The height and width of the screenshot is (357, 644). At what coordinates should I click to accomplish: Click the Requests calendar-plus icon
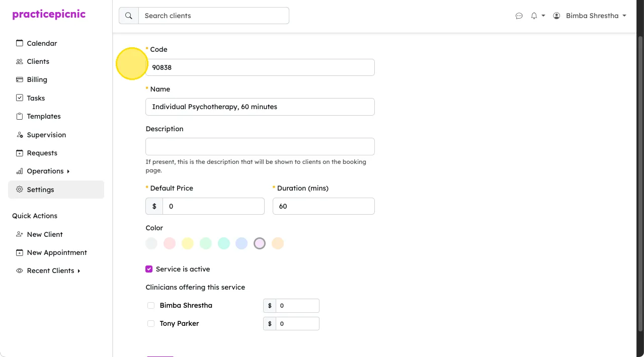pos(20,153)
